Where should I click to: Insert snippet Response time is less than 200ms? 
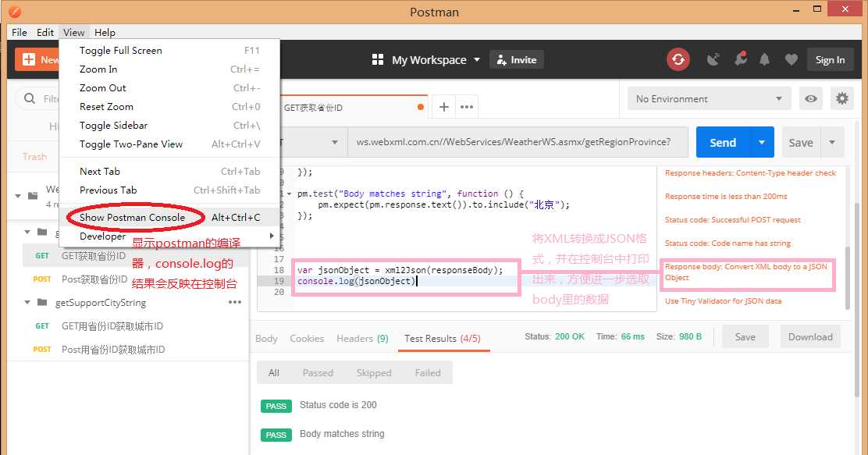pos(726,197)
